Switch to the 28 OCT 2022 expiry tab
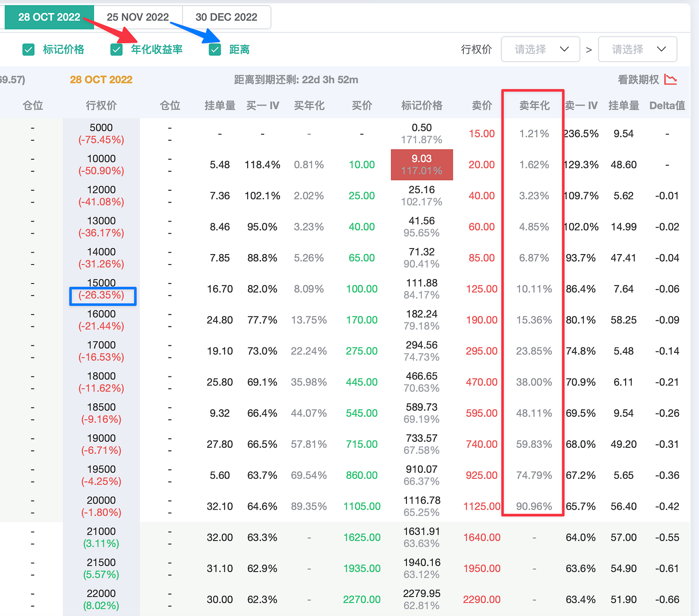699x616 pixels. point(49,17)
